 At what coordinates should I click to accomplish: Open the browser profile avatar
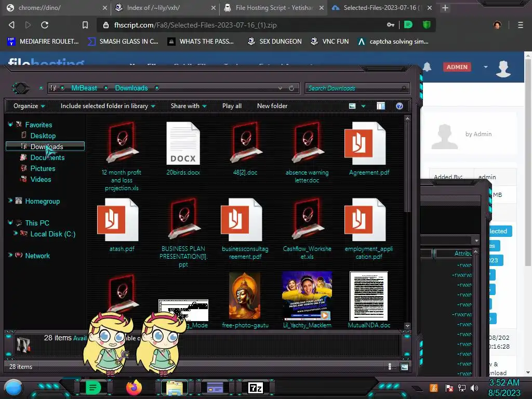click(497, 25)
